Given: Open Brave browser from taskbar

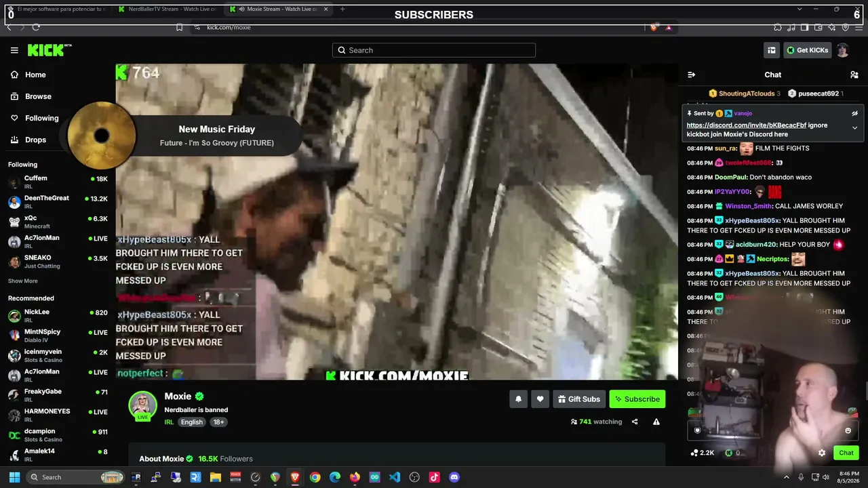Looking at the screenshot, I should (295, 477).
